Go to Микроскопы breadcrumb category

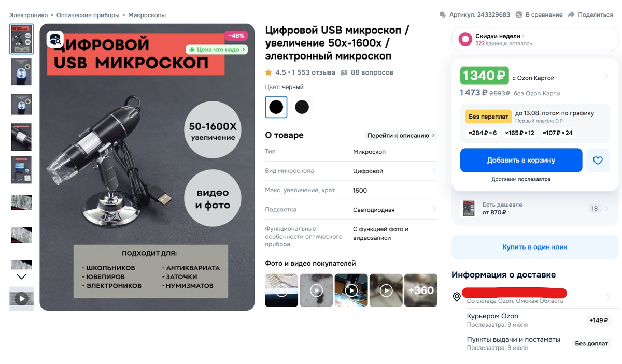(x=147, y=15)
